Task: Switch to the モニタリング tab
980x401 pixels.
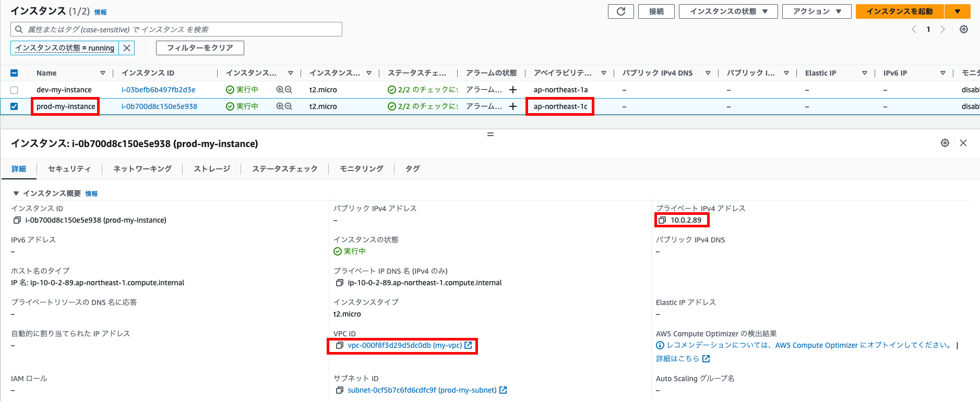Action: tap(362, 169)
